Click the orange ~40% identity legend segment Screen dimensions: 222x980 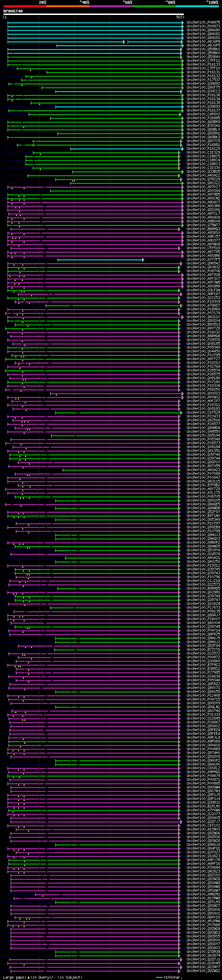click(x=68, y=6)
